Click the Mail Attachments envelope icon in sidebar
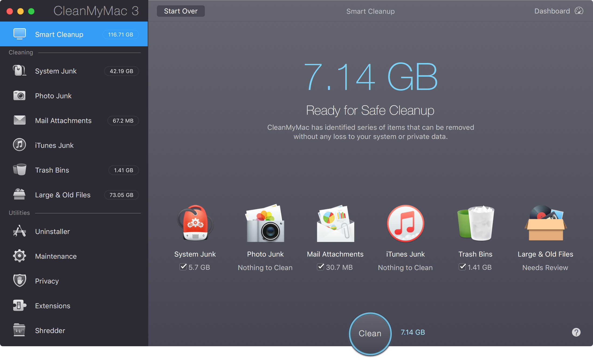 pyautogui.click(x=19, y=120)
